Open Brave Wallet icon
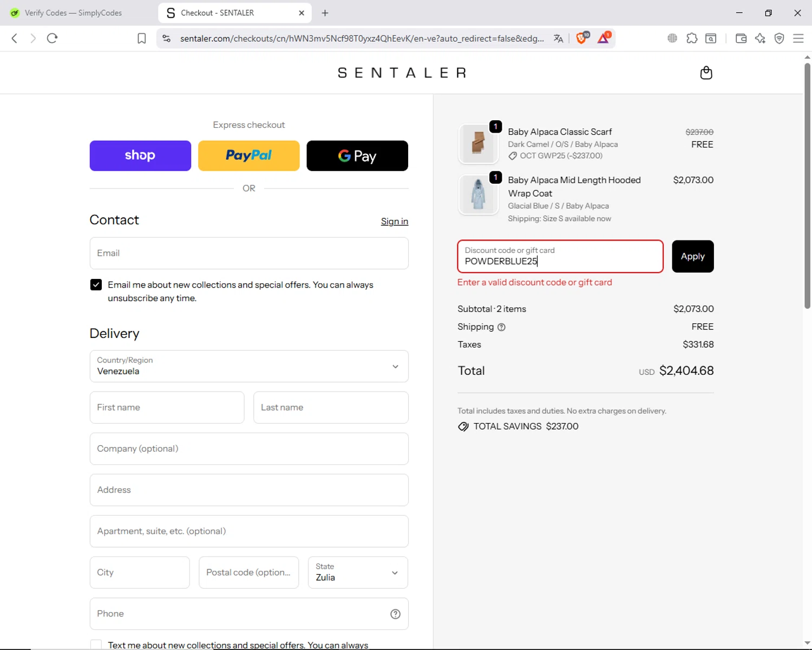The height and width of the screenshot is (650, 812). (x=741, y=38)
